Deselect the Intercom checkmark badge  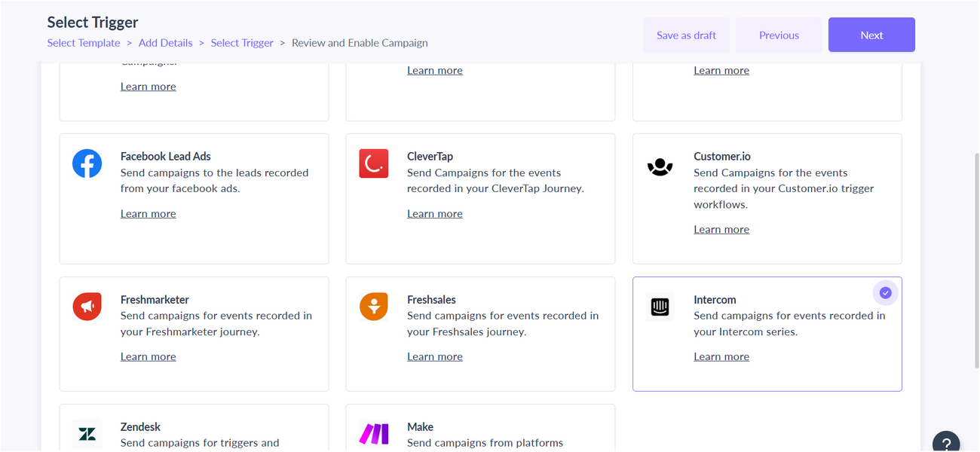click(x=886, y=293)
